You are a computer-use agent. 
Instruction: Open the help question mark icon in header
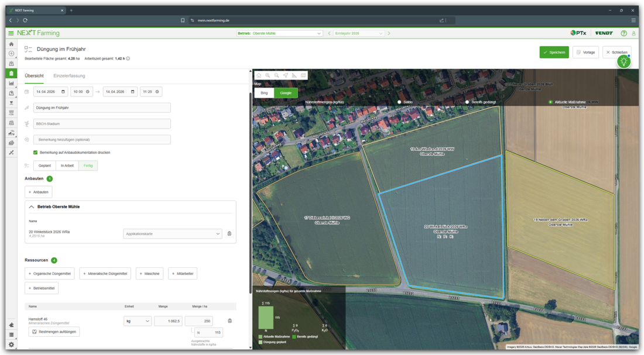pyautogui.click(x=624, y=33)
